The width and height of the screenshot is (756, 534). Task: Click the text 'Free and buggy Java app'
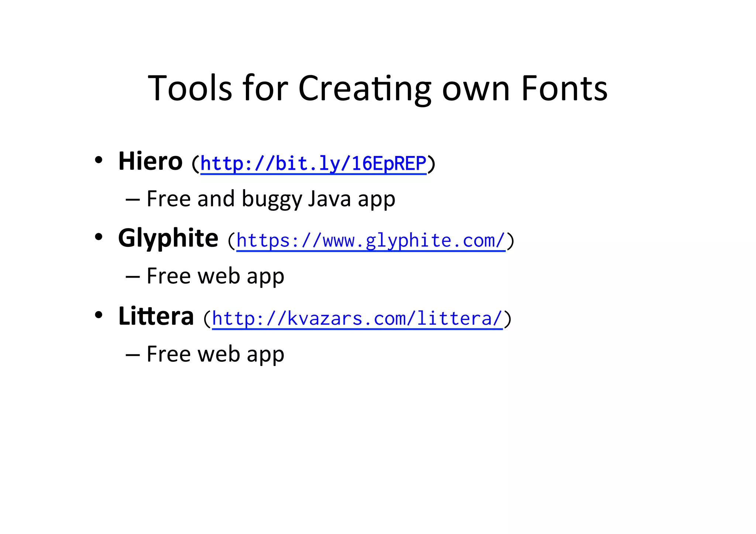[x=271, y=199]
